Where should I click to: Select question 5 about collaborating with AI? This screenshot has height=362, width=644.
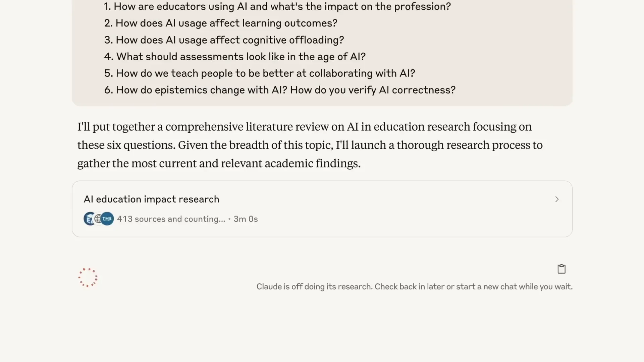click(x=260, y=73)
